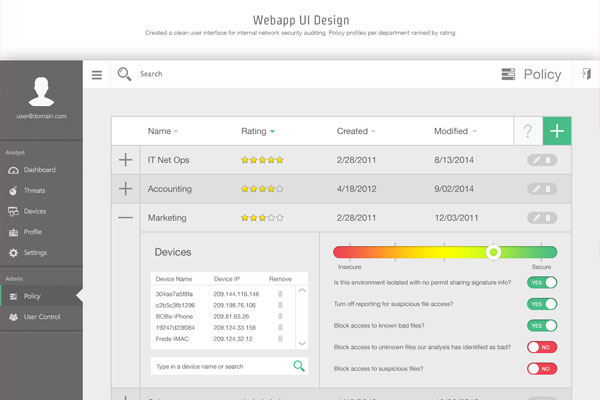Collapse the Marketing policy row
The height and width of the screenshot is (400, 600).
pos(126,217)
